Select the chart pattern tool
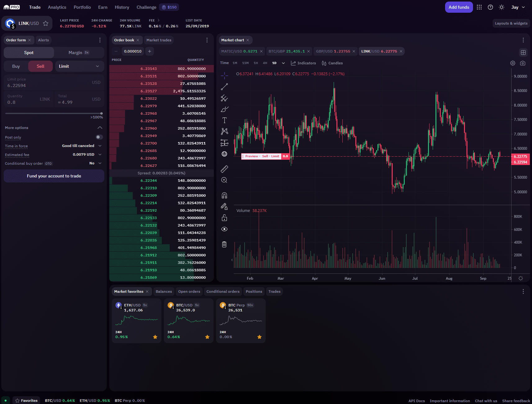The width and height of the screenshot is (532, 404). click(224, 131)
